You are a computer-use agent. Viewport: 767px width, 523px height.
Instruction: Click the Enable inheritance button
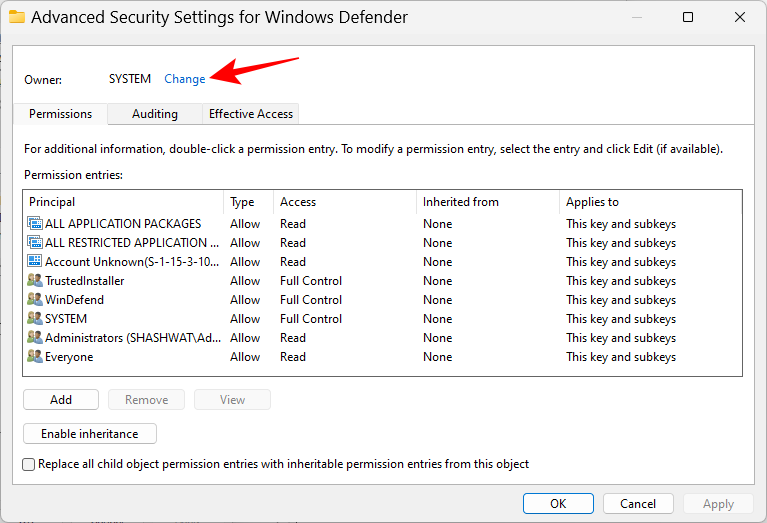(x=90, y=434)
